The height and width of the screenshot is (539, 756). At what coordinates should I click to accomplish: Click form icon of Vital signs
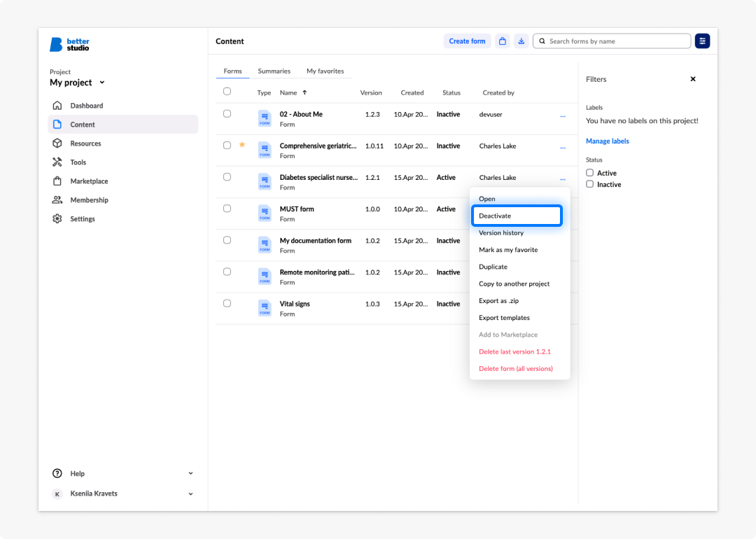point(265,308)
